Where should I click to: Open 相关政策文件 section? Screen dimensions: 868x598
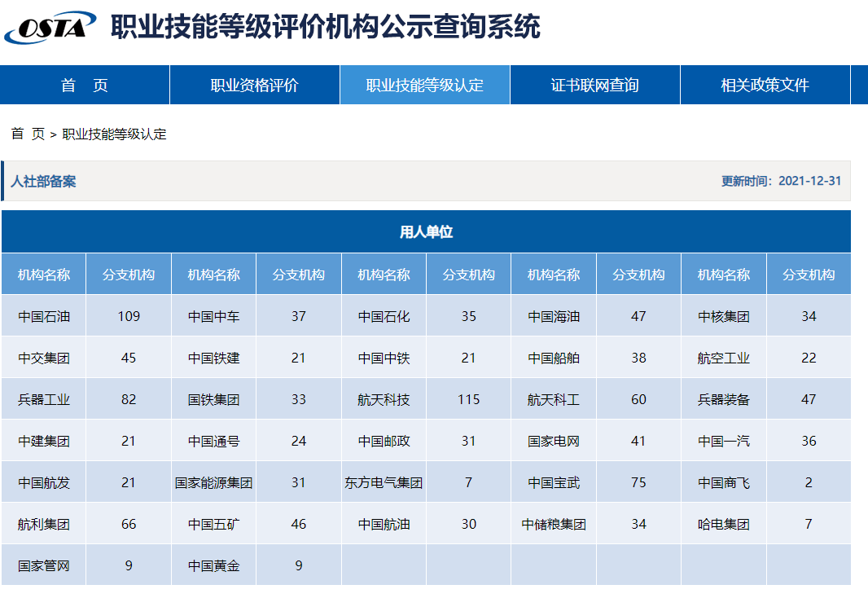764,84
